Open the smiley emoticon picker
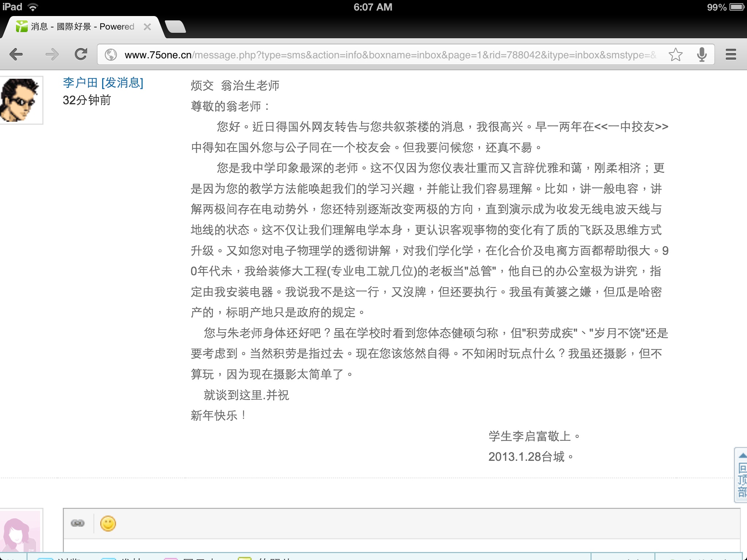 click(x=108, y=524)
